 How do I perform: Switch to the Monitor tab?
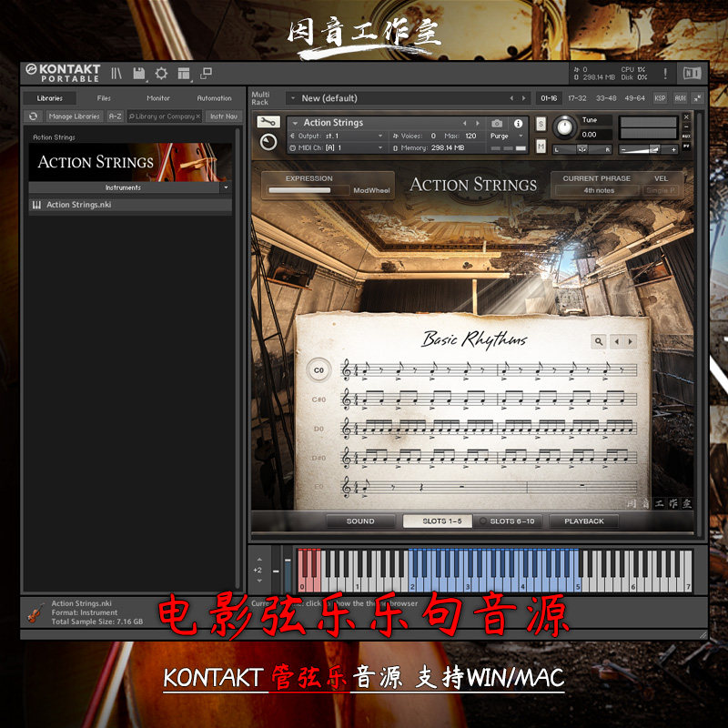click(157, 98)
